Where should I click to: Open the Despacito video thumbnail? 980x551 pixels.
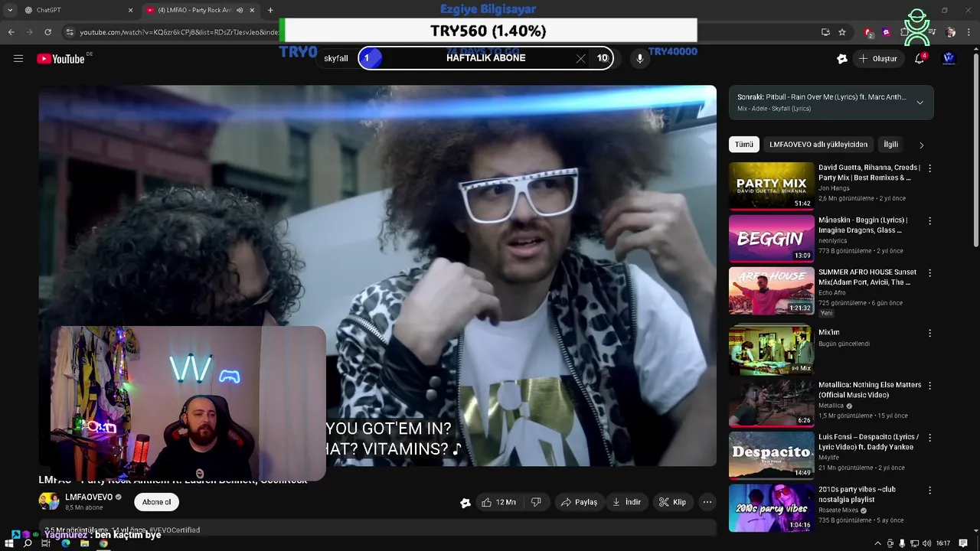tap(771, 455)
